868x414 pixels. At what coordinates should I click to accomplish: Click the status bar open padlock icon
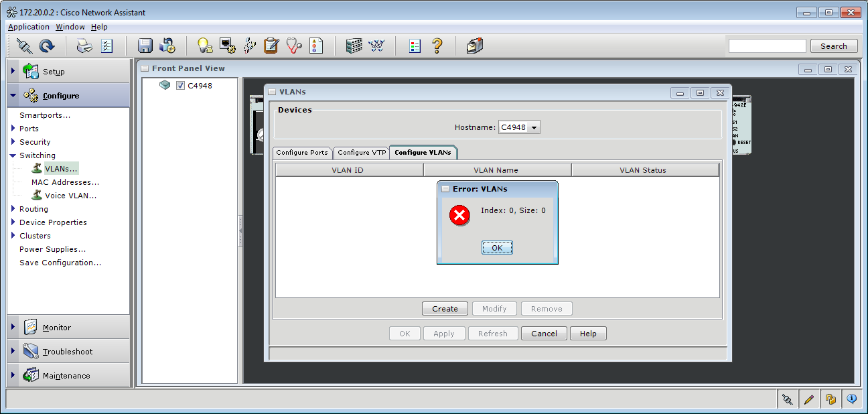click(830, 399)
